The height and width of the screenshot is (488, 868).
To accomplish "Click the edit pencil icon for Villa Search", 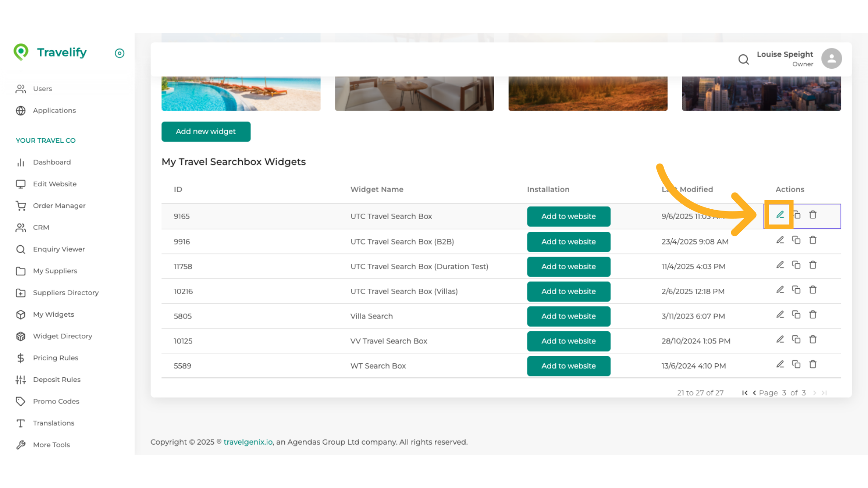I will [780, 314].
